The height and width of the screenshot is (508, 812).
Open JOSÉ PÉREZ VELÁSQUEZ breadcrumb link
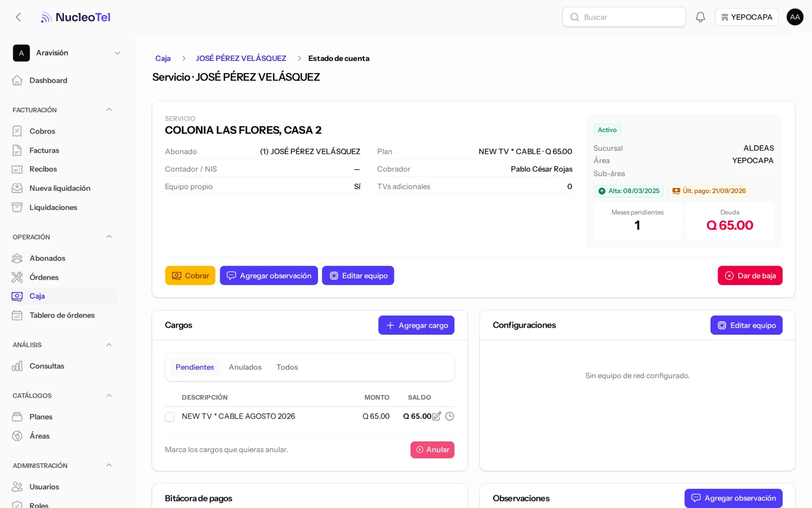[241, 58]
